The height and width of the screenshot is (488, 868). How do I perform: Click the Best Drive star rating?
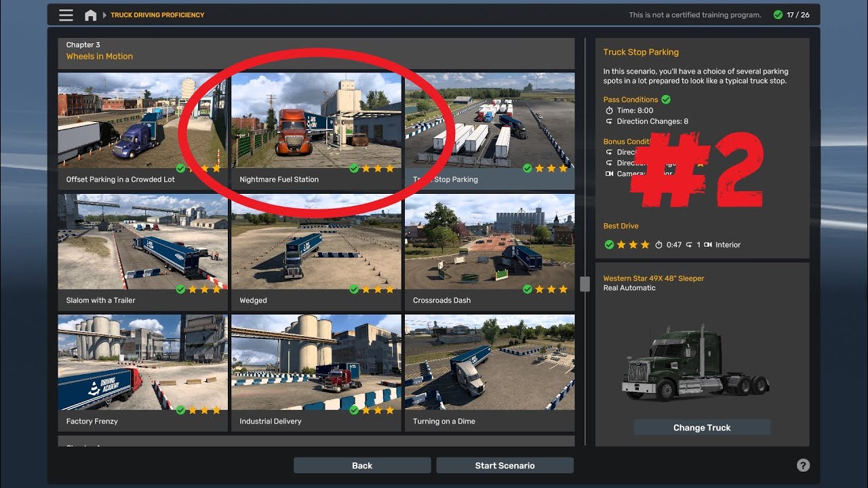[x=633, y=245]
